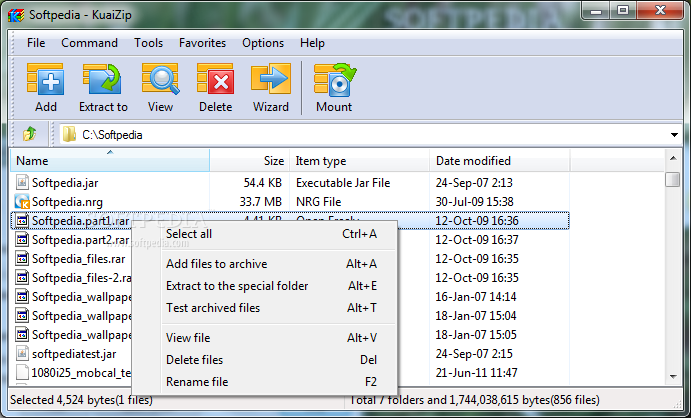Click the scrollbar up arrow
Screen dimensions: 691x418
click(673, 158)
